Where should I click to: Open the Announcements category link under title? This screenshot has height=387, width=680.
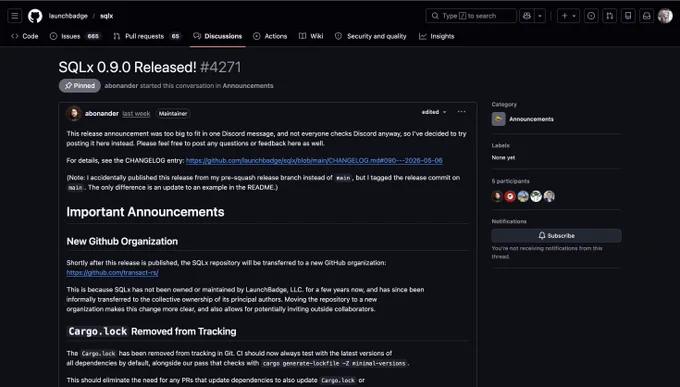pyautogui.click(x=248, y=86)
